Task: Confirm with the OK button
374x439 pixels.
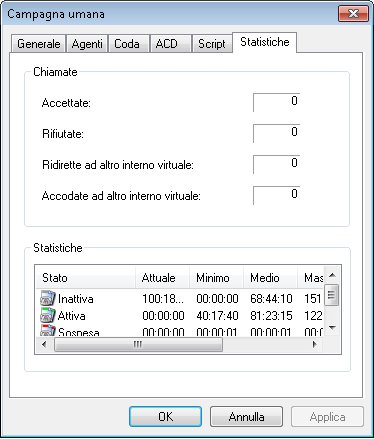Action: (x=165, y=417)
